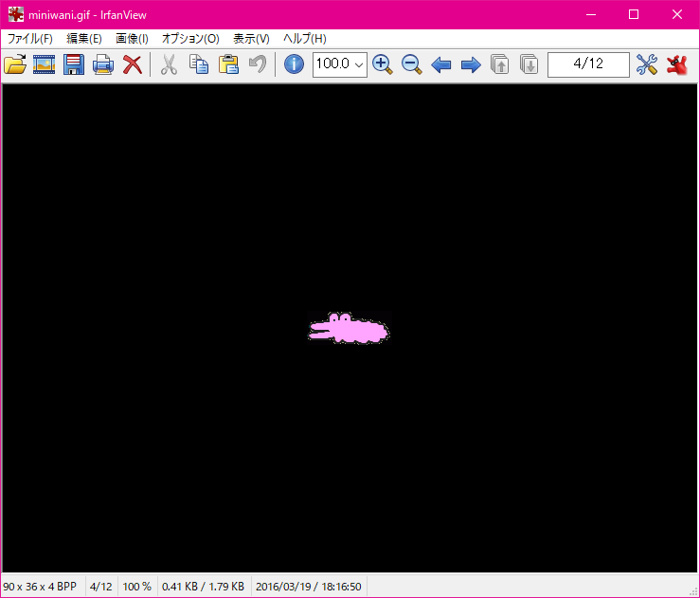Click status bar text 90 x 36 x 4 BPP
The height and width of the screenshot is (598, 700).
pyautogui.click(x=40, y=587)
